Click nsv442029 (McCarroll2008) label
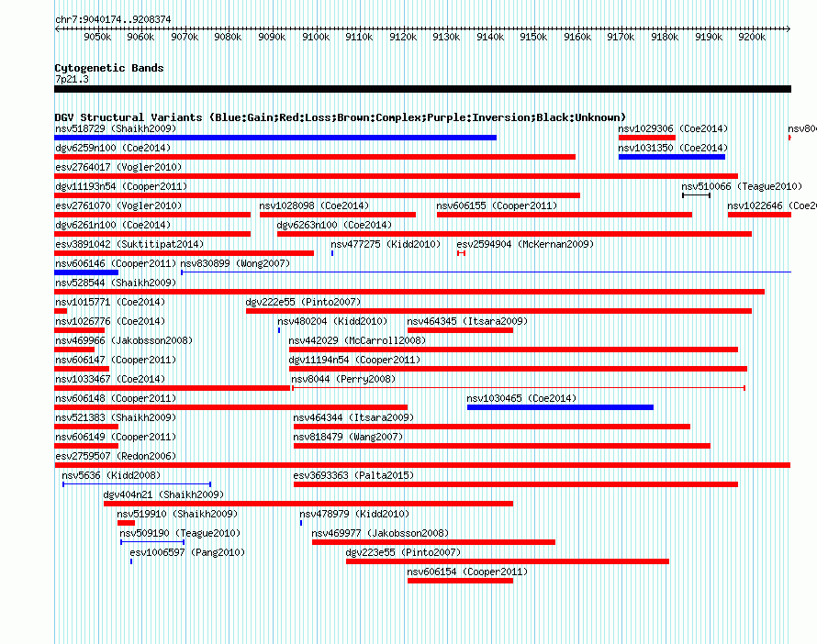The width and height of the screenshot is (817, 644). pos(357,340)
